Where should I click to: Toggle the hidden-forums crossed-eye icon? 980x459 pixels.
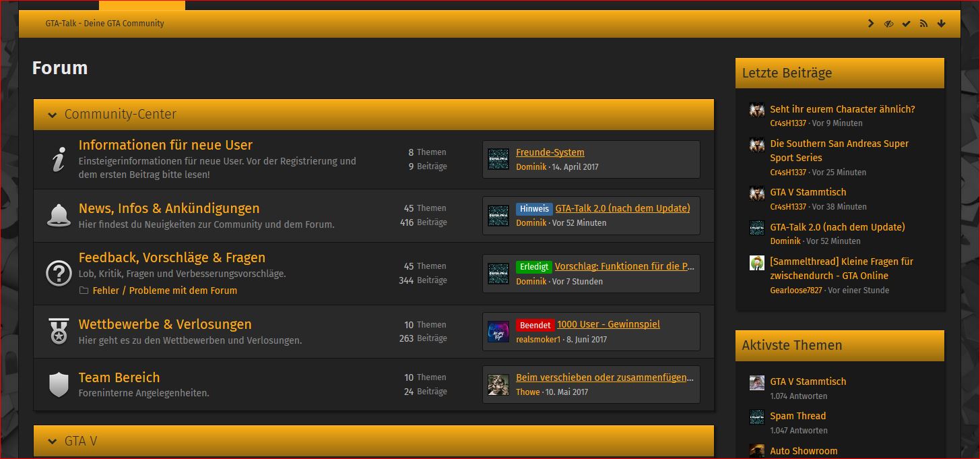pyautogui.click(x=888, y=24)
